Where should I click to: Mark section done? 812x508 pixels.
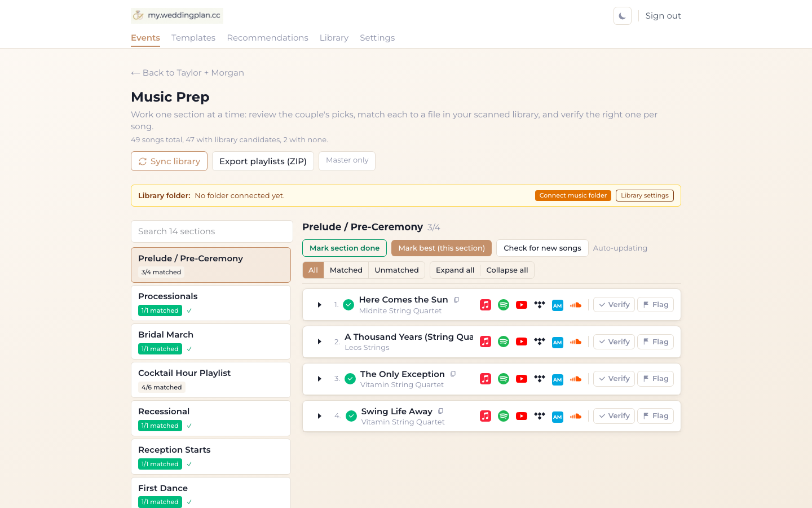coord(345,248)
